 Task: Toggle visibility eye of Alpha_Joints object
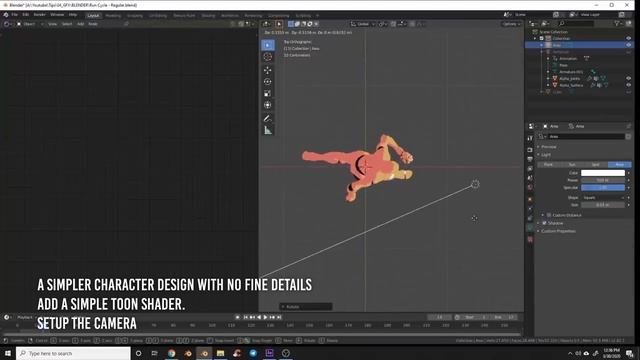click(629, 78)
